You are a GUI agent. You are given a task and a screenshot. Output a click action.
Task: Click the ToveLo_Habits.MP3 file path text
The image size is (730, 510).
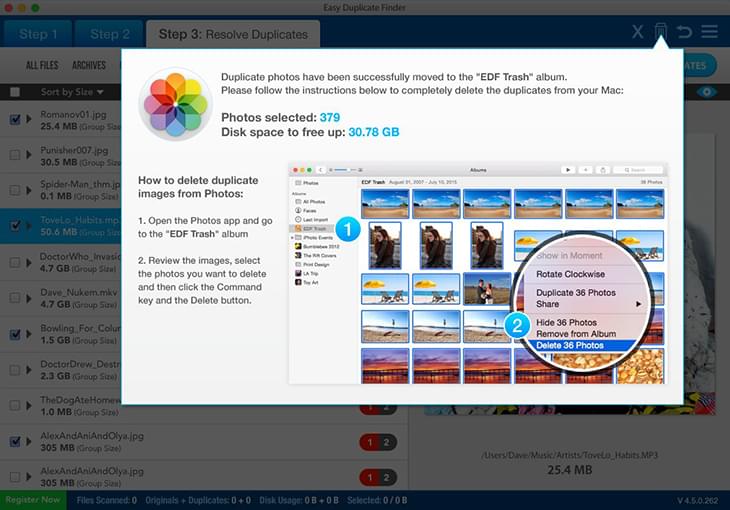569,455
